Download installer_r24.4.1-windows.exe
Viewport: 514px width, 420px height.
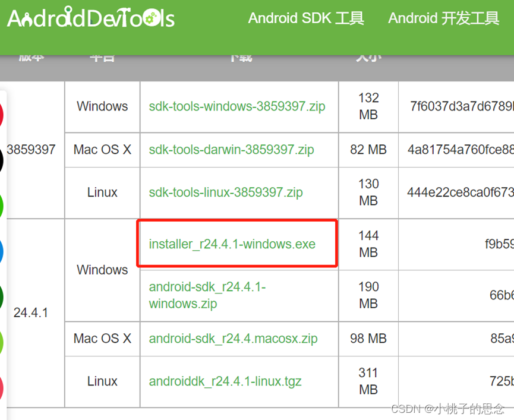coord(232,244)
